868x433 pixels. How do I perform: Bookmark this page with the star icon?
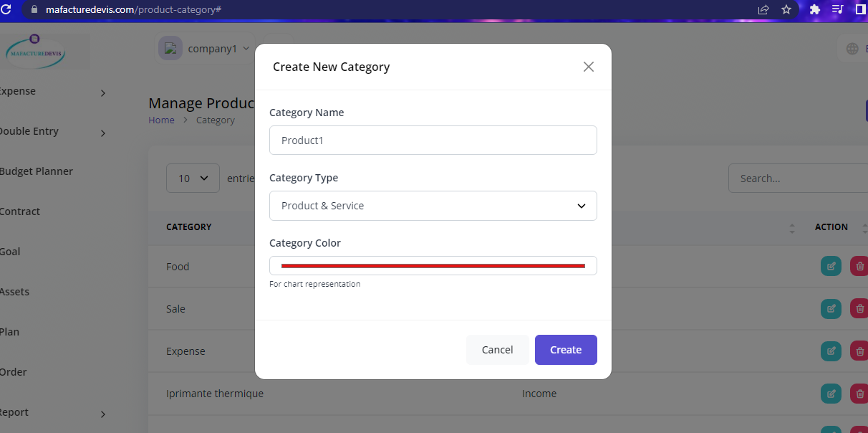pos(786,10)
